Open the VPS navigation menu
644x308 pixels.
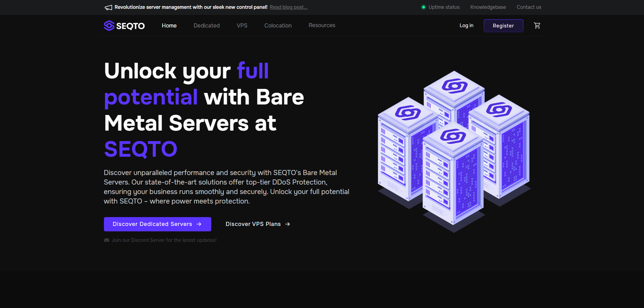pos(242,26)
